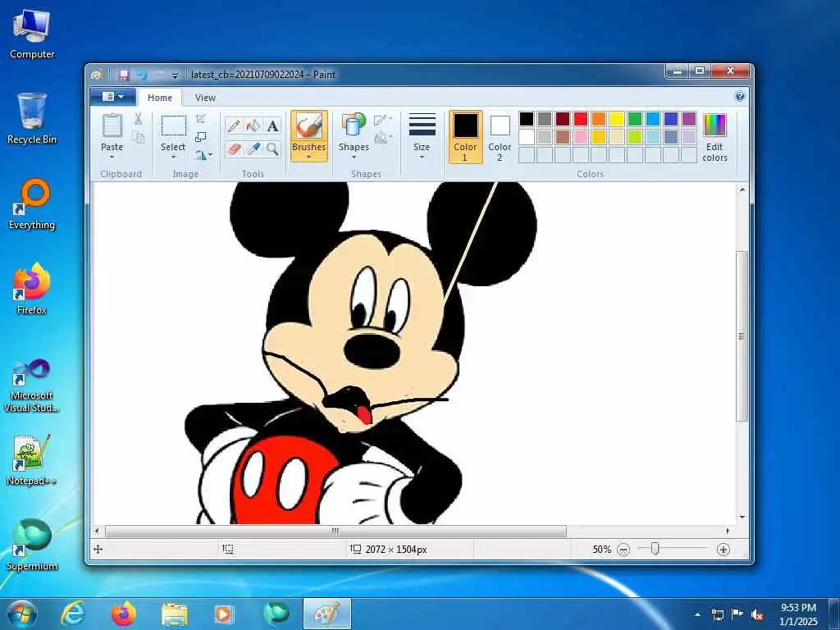
Task: Click the Shapes gallery icon
Action: point(354,126)
